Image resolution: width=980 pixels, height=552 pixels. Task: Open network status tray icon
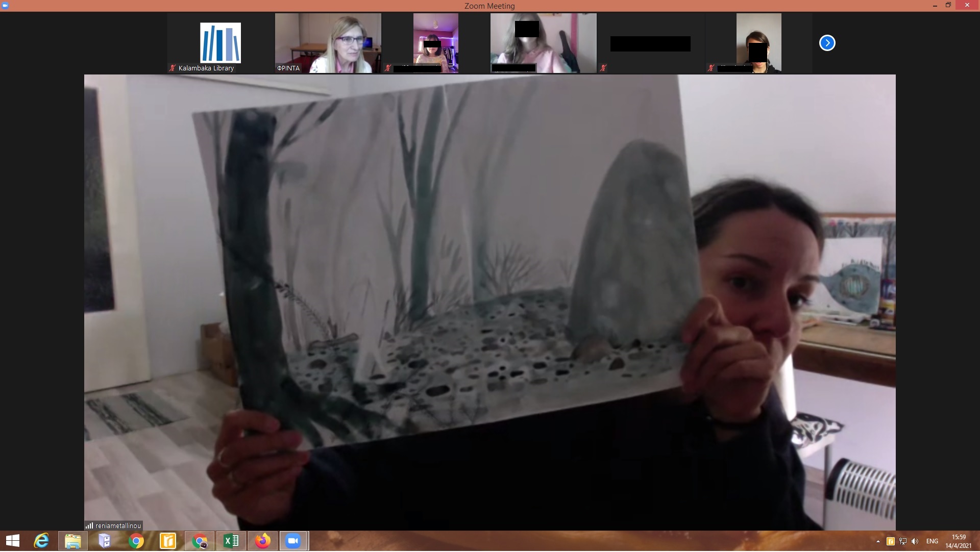point(902,542)
